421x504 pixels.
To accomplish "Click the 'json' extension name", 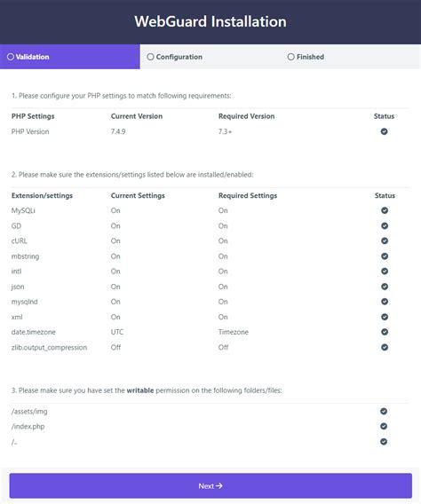I will [18, 287].
